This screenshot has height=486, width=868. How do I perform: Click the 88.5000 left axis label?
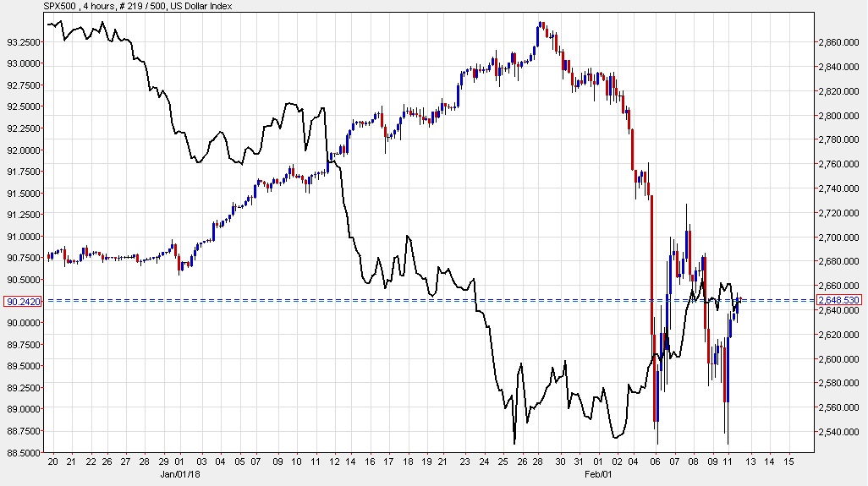point(24,452)
